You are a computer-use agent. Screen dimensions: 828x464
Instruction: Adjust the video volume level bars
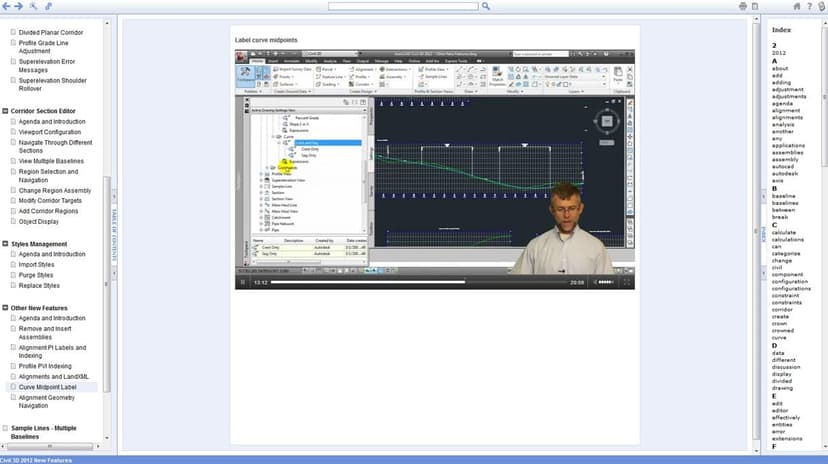[606, 282]
